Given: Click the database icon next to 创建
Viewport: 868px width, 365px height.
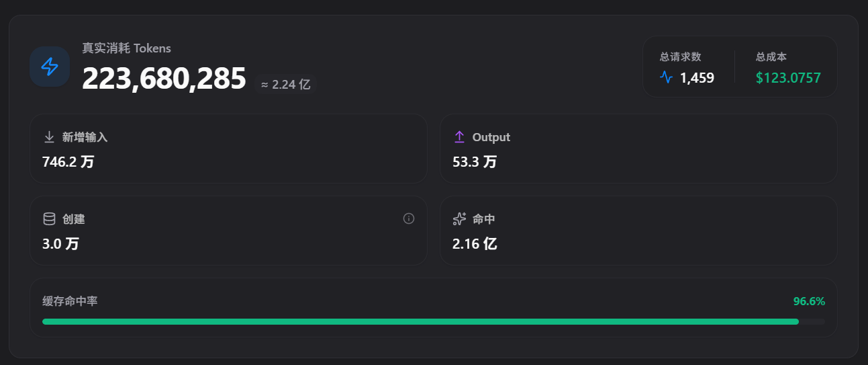Looking at the screenshot, I should 49,219.
